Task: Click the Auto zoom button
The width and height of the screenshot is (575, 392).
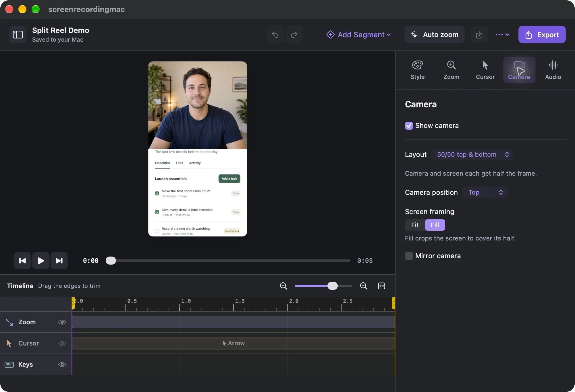Action: pos(435,35)
